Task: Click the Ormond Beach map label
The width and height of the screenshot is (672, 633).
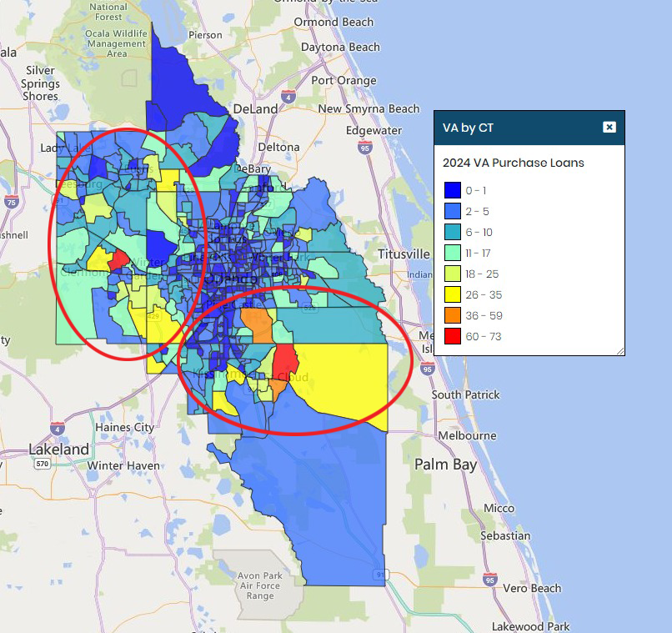Action: tap(333, 22)
